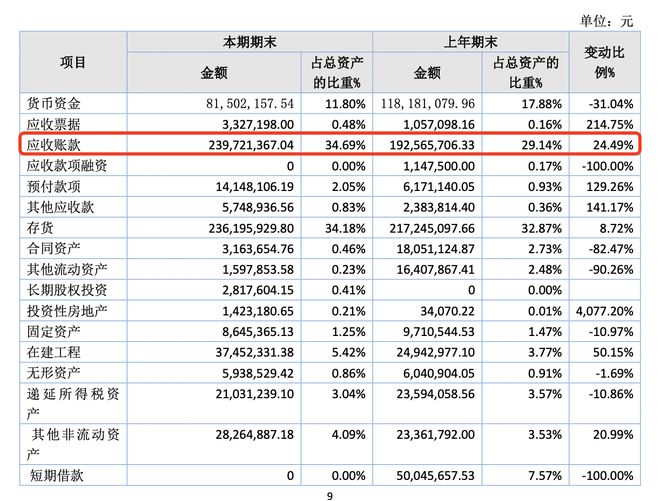660x501 pixels.
Task: Select the 递延所得税资产 row label
Action: click(73, 403)
